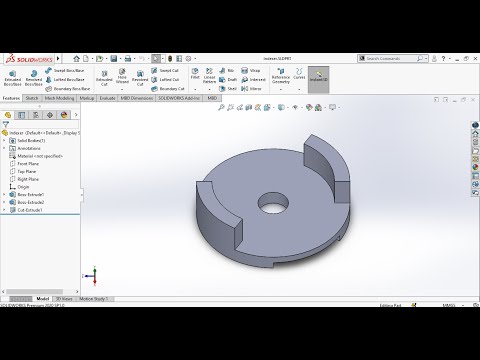Open the user login icon
Viewport: 480px width, 360px height.
434,59
